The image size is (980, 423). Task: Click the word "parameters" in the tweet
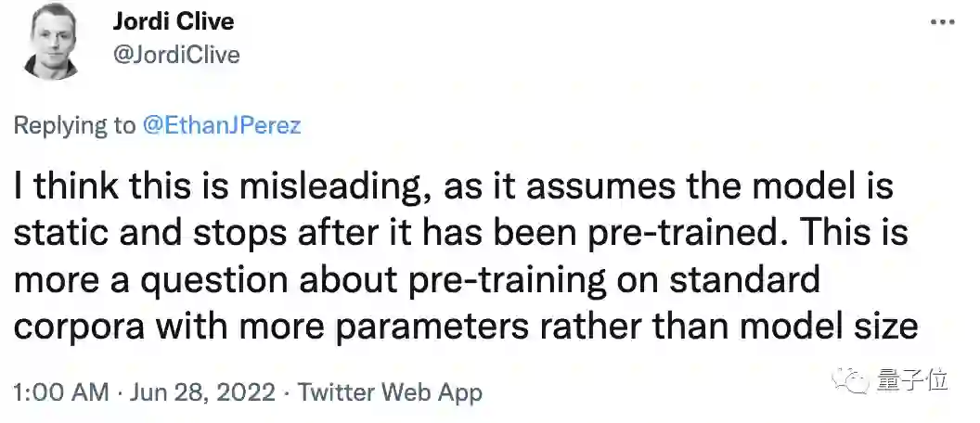(415, 326)
